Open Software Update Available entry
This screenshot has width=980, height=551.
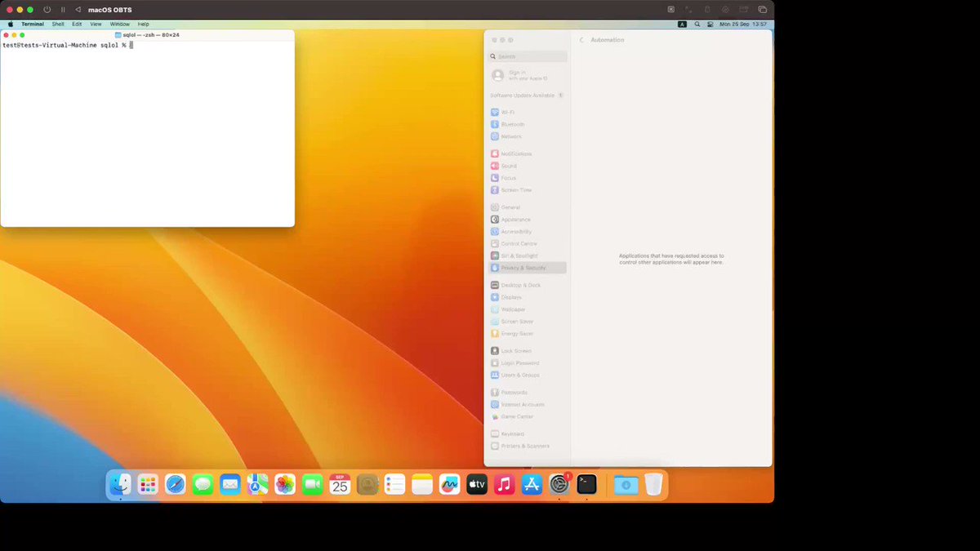pos(528,96)
